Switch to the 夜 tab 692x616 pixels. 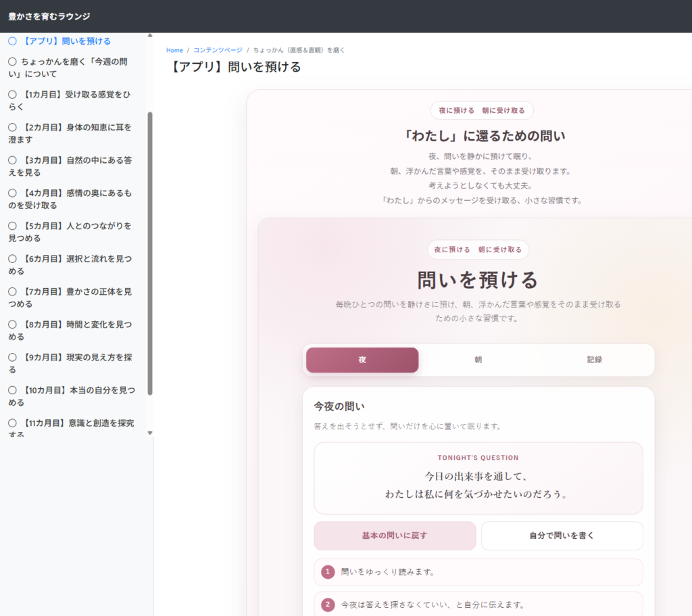point(362,360)
